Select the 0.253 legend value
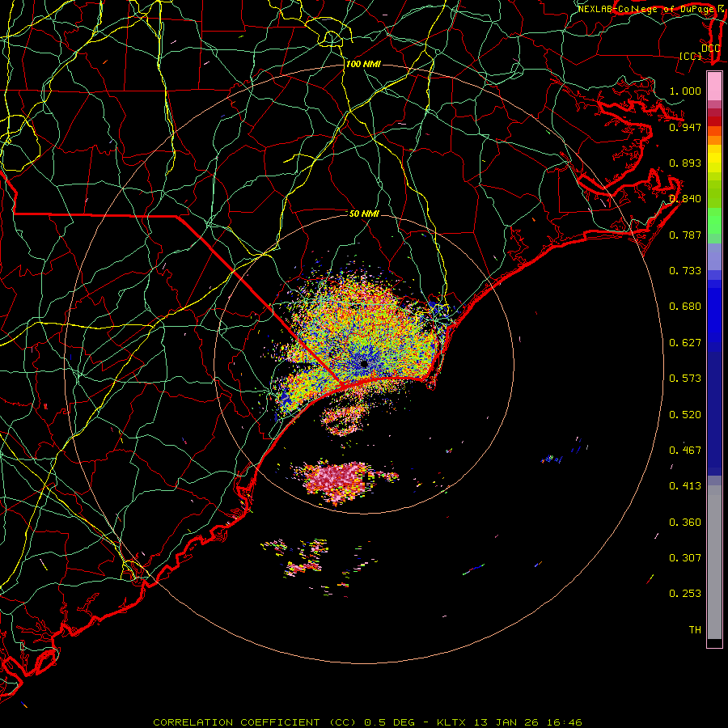Image resolution: width=728 pixels, height=728 pixels. (685, 594)
